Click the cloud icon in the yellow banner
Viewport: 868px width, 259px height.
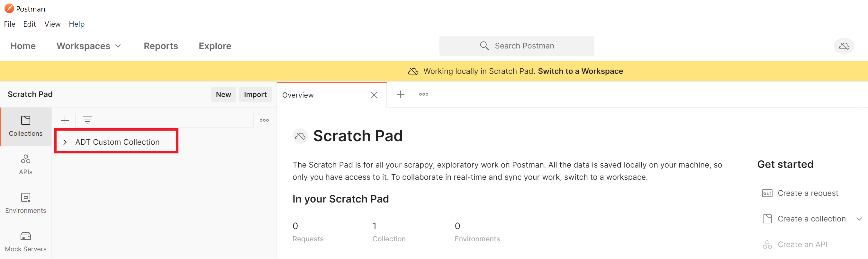coord(413,71)
